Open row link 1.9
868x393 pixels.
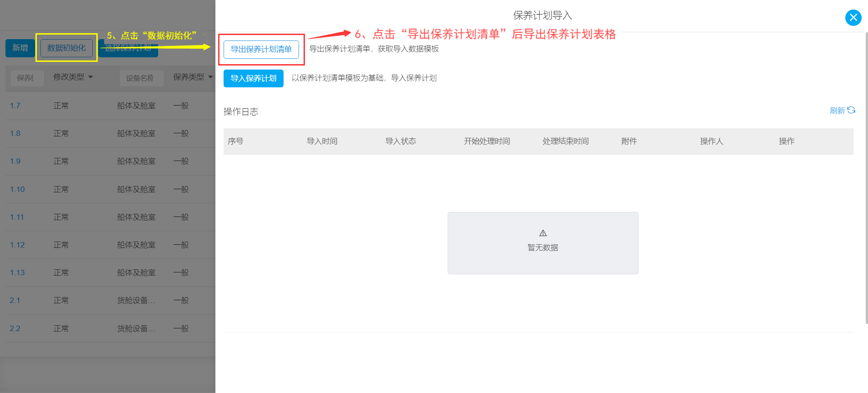(15, 161)
